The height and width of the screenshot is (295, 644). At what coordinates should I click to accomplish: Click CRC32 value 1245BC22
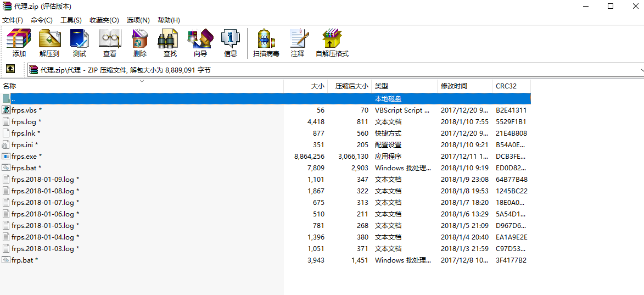511,191
